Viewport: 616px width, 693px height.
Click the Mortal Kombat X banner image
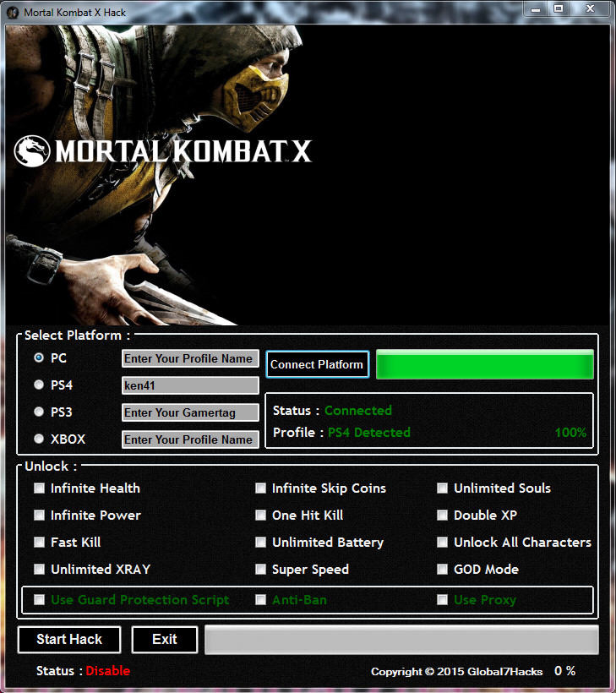(307, 175)
